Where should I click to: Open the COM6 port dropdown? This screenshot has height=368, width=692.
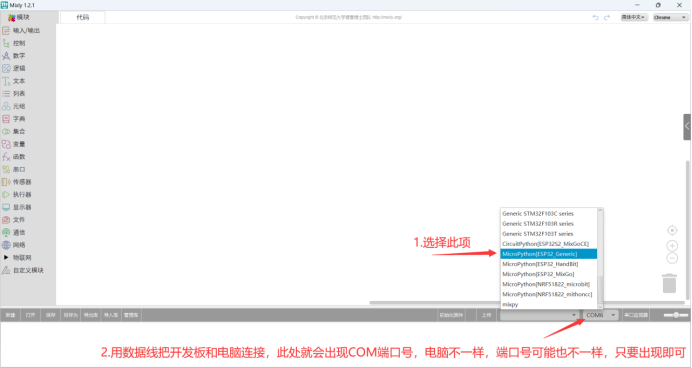600,315
